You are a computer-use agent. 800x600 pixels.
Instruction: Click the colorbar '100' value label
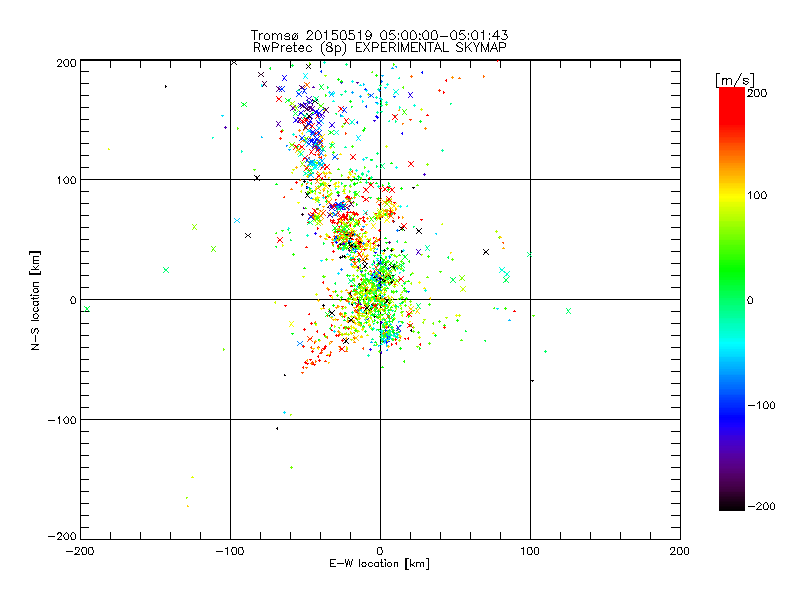point(757,195)
